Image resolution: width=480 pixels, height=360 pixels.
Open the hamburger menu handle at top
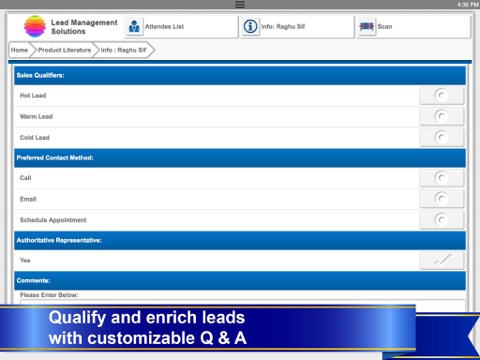pos(240,4)
